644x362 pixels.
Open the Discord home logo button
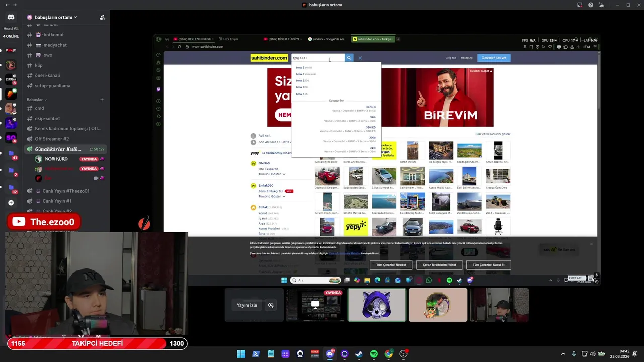(11, 17)
